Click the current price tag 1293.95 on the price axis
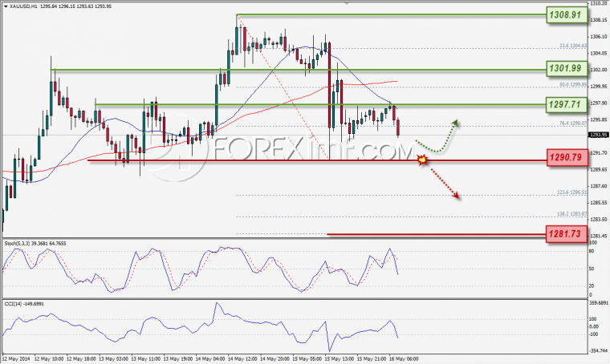Viewport: 610px width, 364px height. tap(598, 135)
